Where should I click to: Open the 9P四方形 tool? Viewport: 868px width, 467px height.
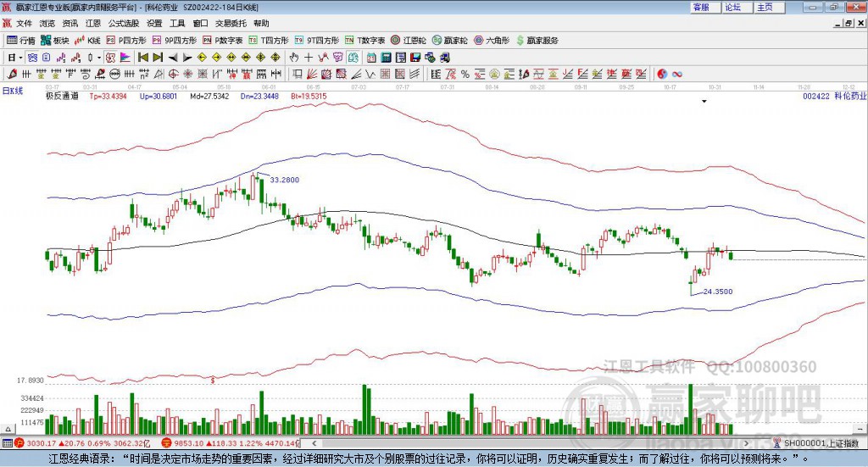coord(175,41)
